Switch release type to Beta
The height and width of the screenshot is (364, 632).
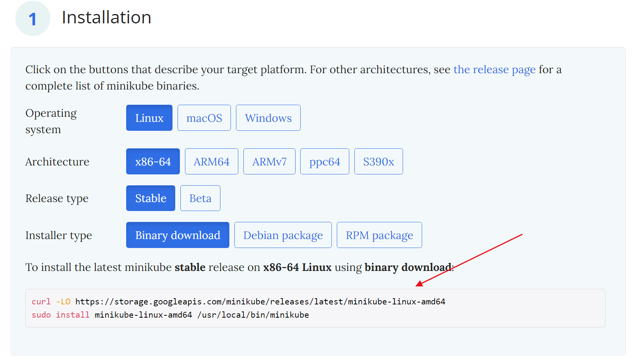pyautogui.click(x=200, y=198)
